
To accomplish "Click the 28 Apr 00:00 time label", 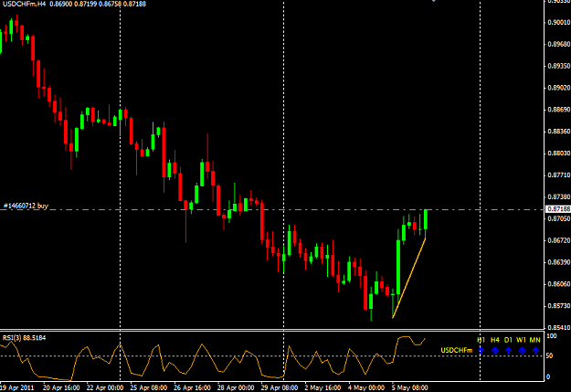I will click(x=236, y=387).
